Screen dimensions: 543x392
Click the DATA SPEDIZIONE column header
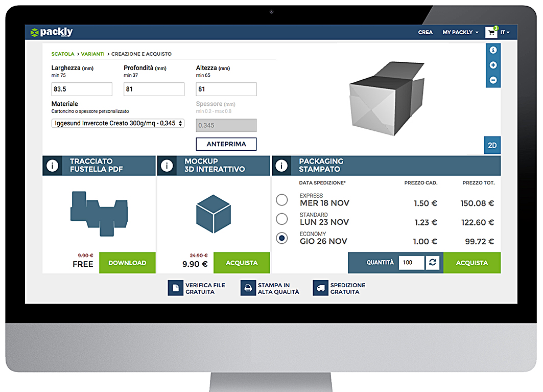pos(322,182)
